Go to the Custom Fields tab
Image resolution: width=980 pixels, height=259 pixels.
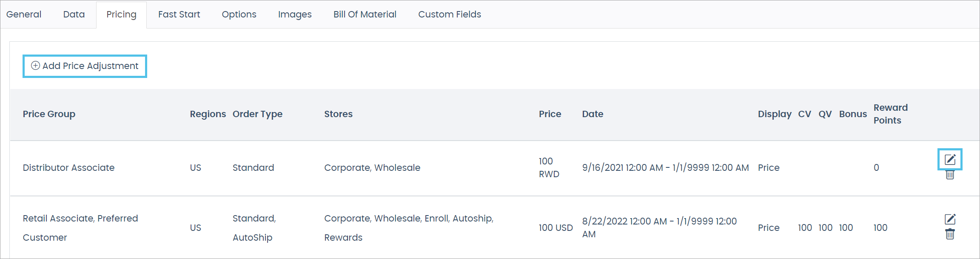(450, 14)
